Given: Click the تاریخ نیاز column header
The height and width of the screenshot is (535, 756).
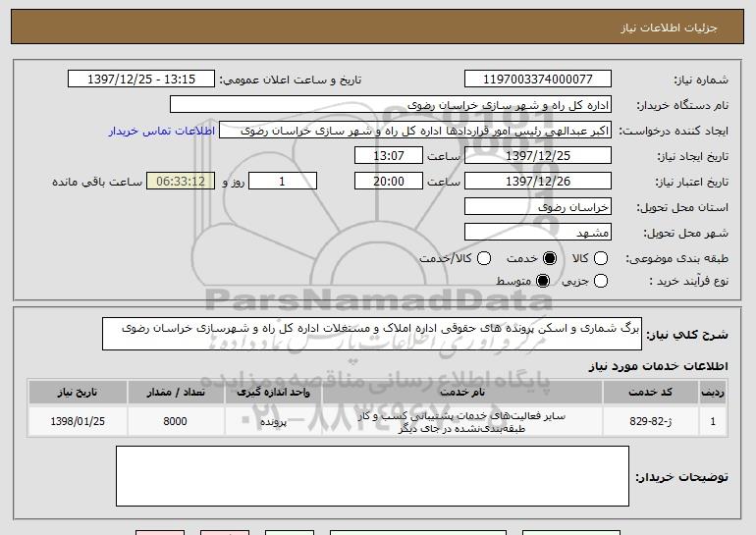Looking at the screenshot, I should click(78, 393).
